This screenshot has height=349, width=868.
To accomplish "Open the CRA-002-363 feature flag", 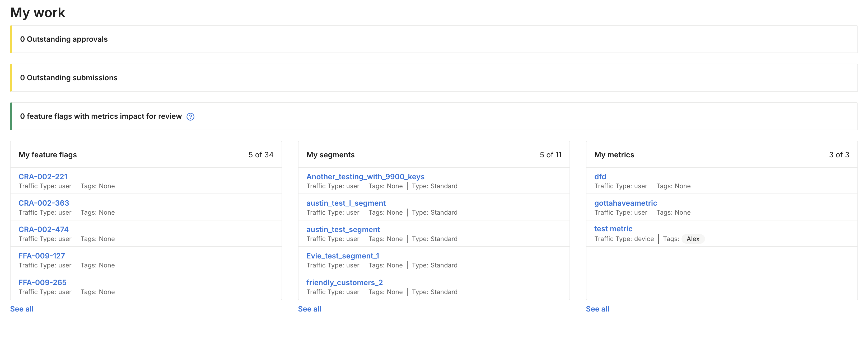I will 44,203.
